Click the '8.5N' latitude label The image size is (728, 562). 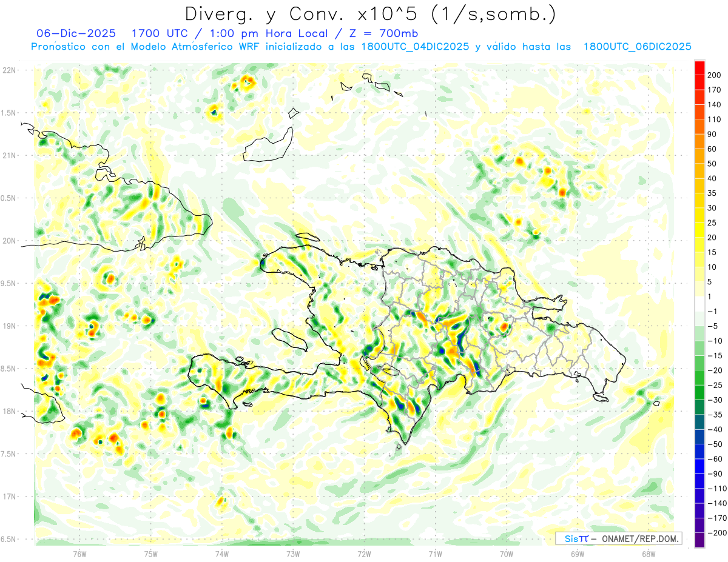8,369
